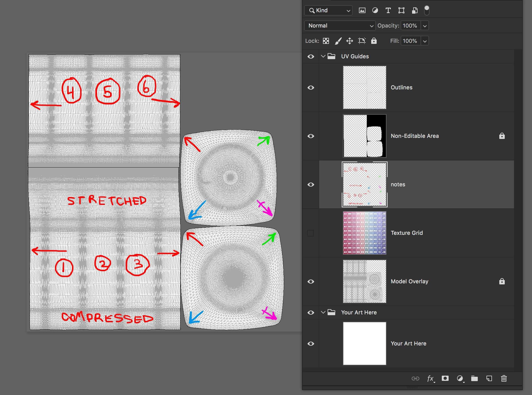Screen dimensions: 532x395
Task: Toggle layer filtering switch on/off
Action: (427, 10)
